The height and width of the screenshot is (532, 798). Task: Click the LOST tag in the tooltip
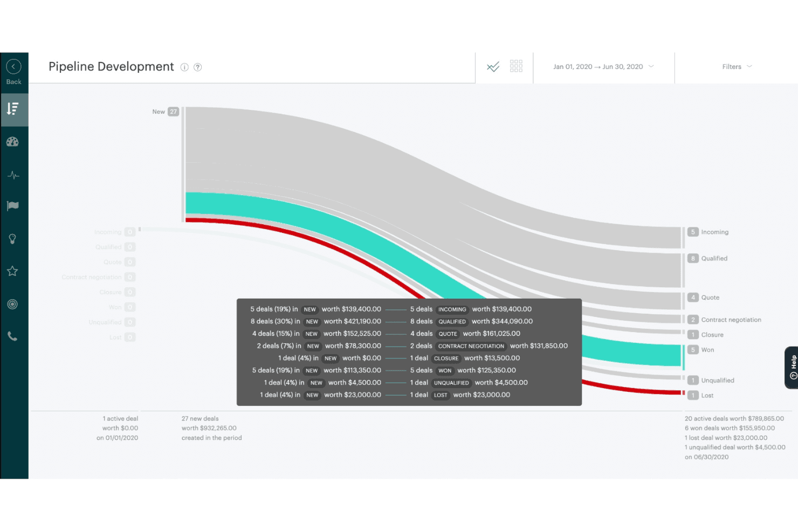click(x=441, y=395)
